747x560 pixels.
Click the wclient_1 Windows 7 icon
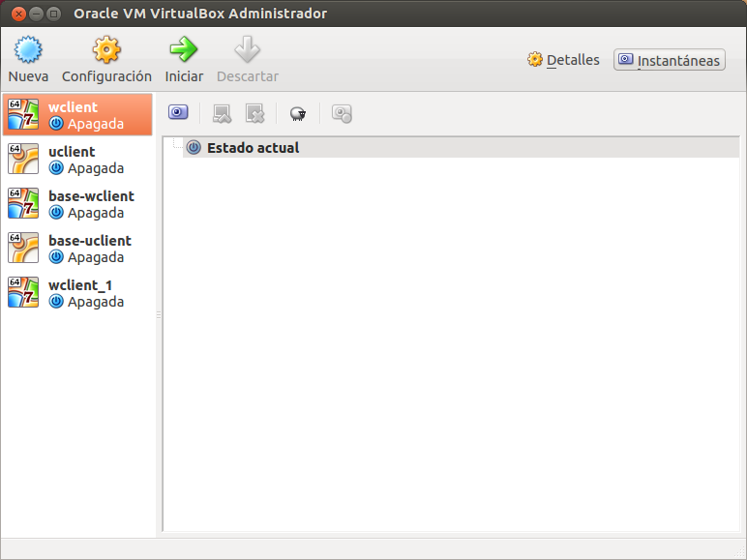click(x=23, y=292)
